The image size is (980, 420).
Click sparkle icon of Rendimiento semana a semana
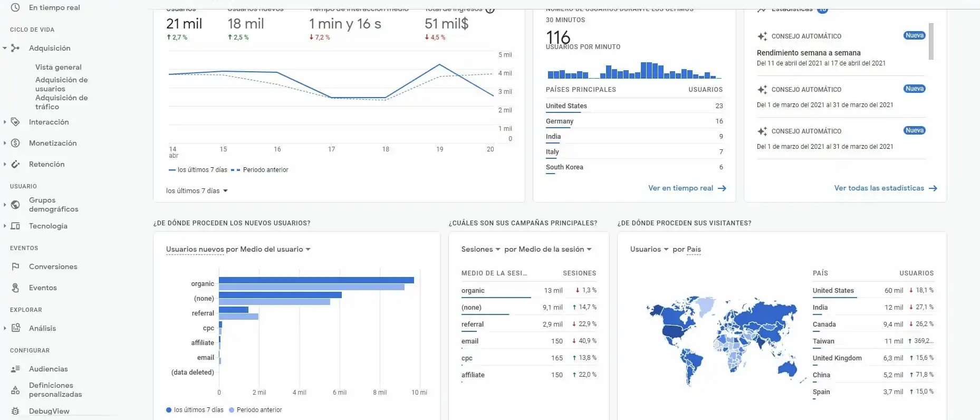click(x=762, y=36)
